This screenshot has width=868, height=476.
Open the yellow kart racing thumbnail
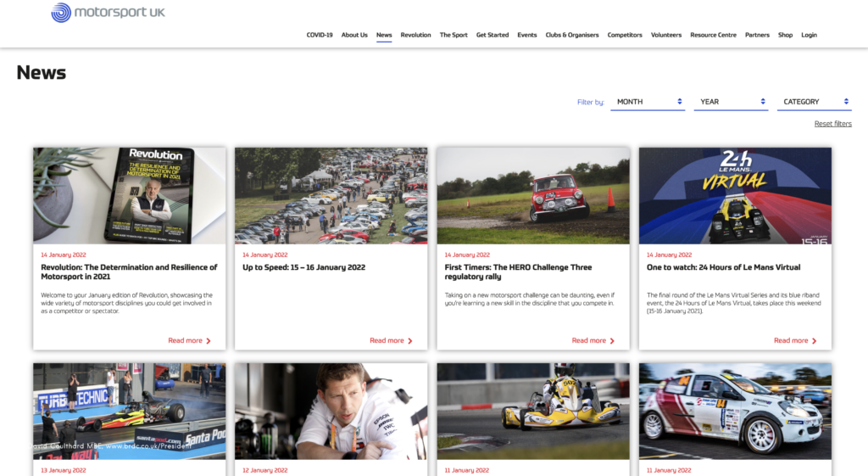[x=533, y=412]
